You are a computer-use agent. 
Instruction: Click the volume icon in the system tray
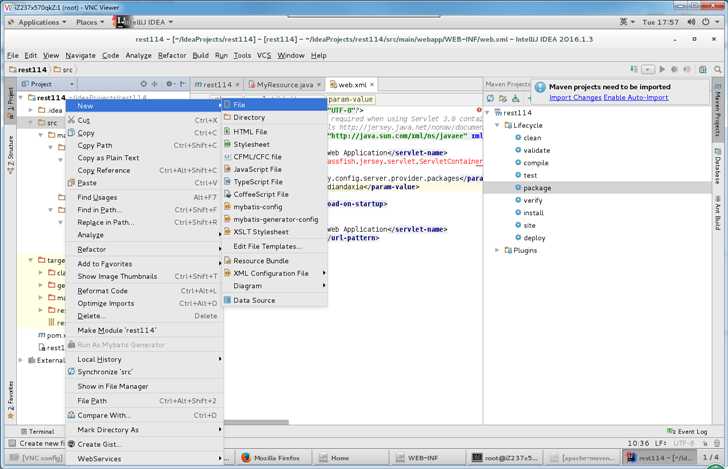pyautogui.click(x=691, y=22)
